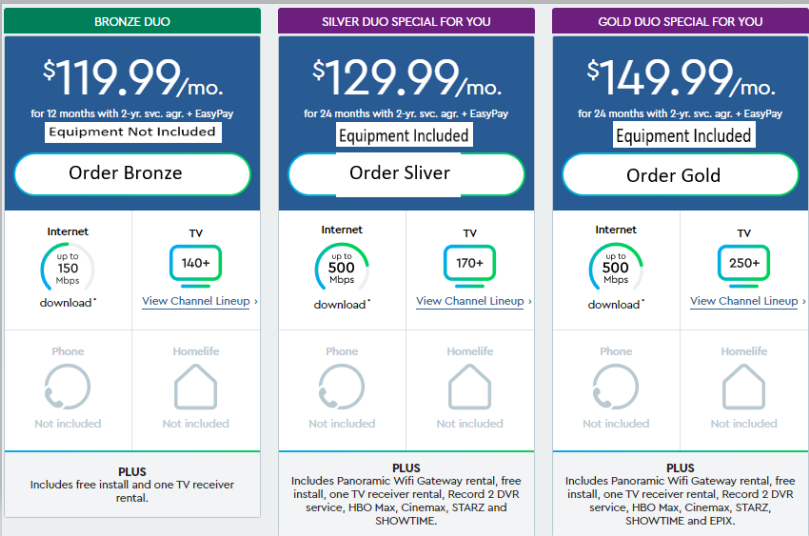Open Bronze Duo View Channel Lineup link
Screen dimensions: 809x536
click(x=199, y=301)
